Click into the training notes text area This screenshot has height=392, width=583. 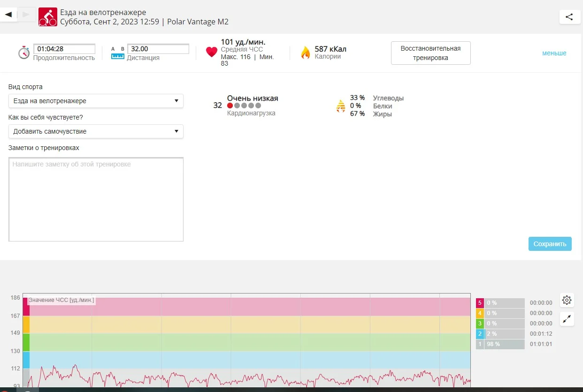[x=96, y=199]
